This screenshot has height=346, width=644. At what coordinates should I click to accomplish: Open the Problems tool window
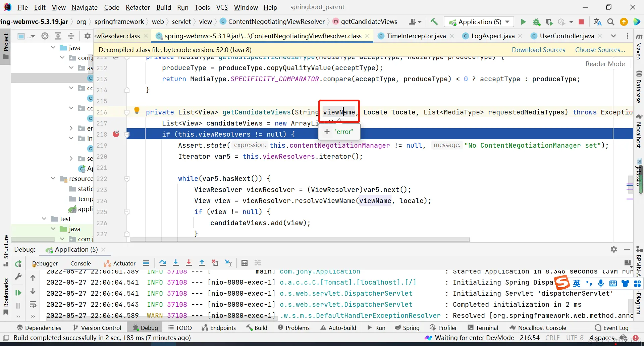(293, 328)
